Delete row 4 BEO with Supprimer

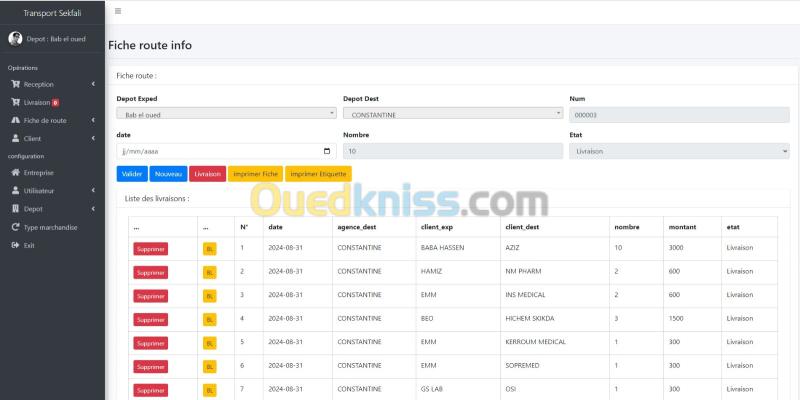(151, 319)
